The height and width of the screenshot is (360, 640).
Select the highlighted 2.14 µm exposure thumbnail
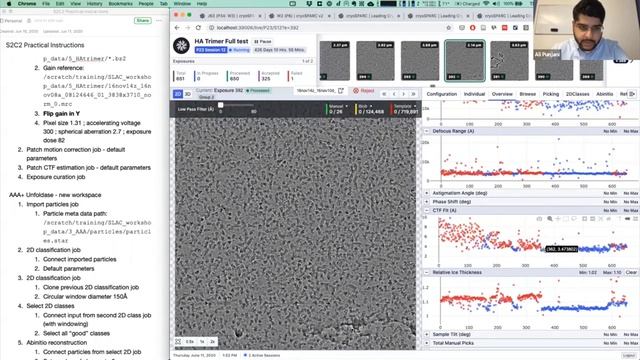pyautogui.click(x=465, y=60)
